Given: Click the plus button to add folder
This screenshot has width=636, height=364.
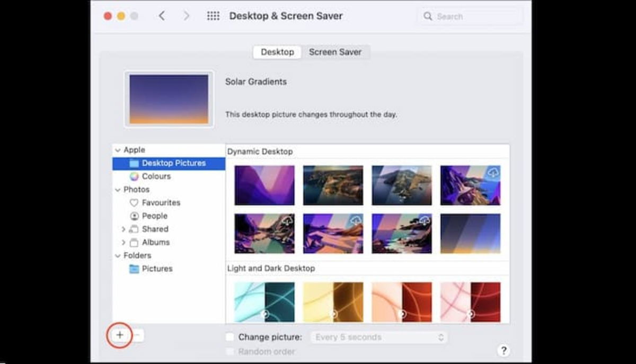Looking at the screenshot, I should 120,335.
